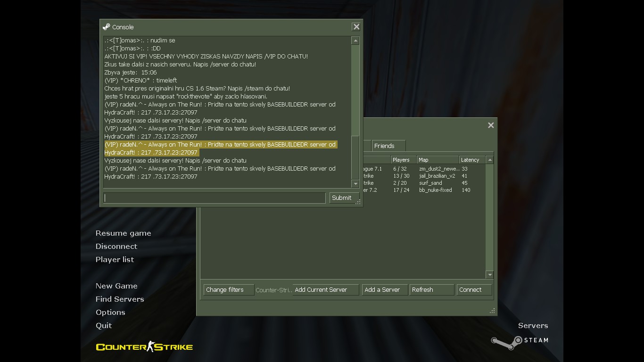The height and width of the screenshot is (362, 644).
Task: Start a New Game
Action: click(116, 286)
